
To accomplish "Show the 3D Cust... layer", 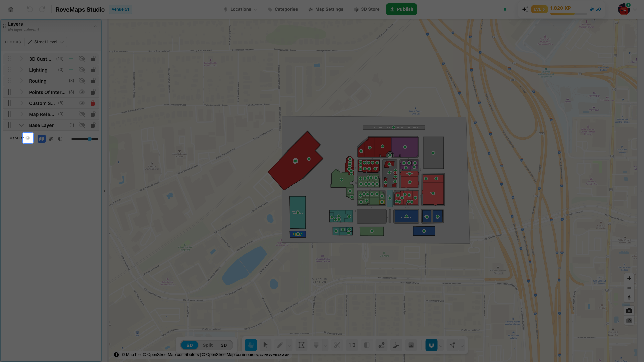I will (82, 59).
